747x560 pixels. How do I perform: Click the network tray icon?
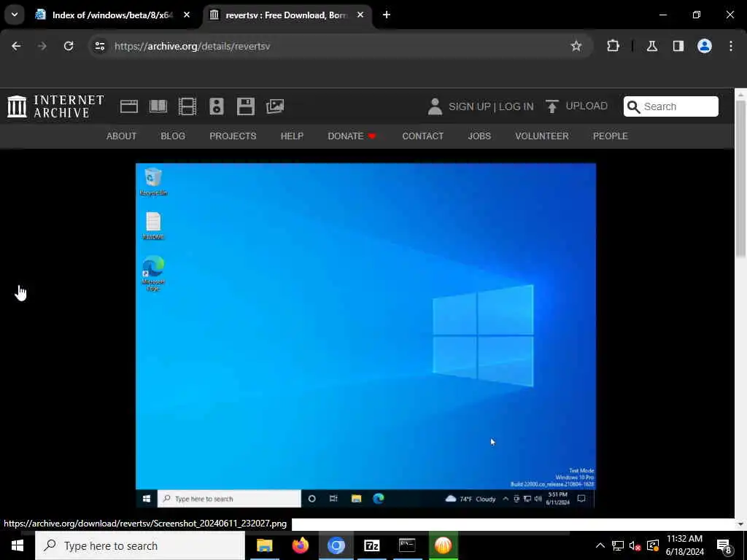pos(617,545)
